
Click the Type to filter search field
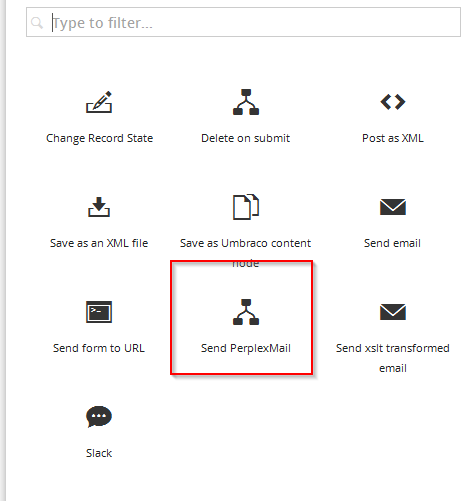point(243,22)
